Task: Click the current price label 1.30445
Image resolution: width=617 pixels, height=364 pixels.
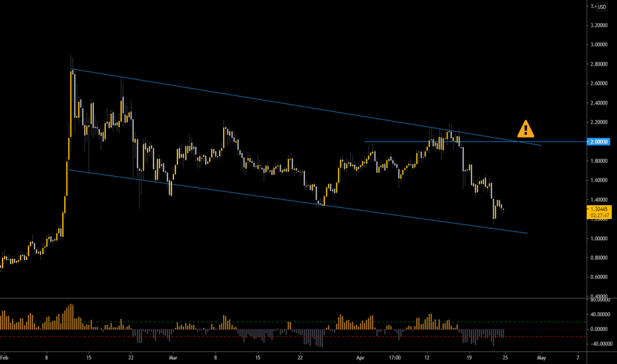Action: 598,209
